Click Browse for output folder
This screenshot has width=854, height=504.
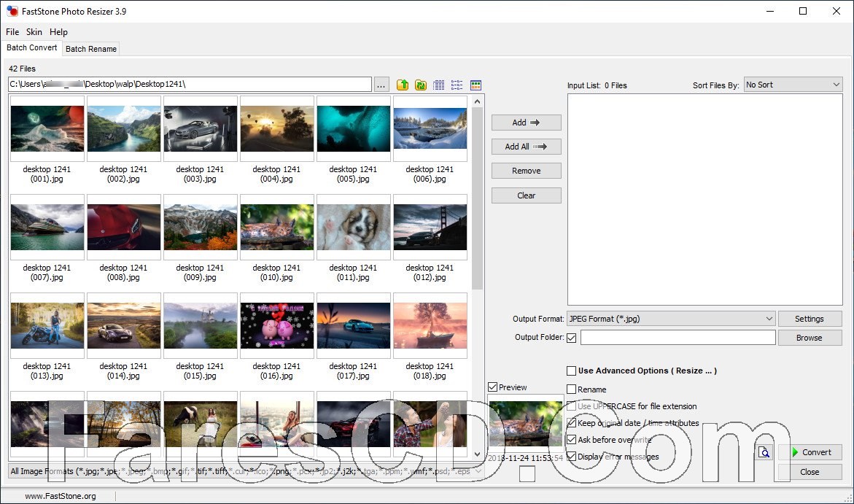point(810,338)
